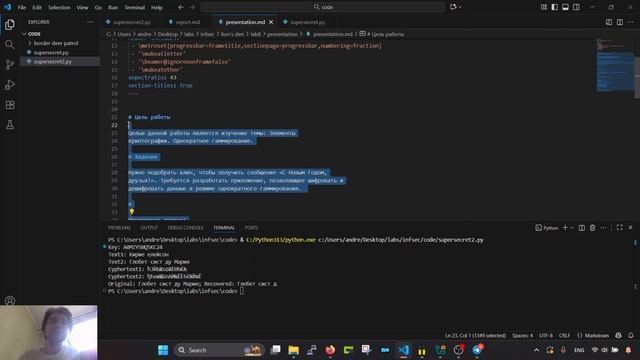Screen dimensions: 640x360
Task: Open the Terminal menu
Action: click(135, 7)
